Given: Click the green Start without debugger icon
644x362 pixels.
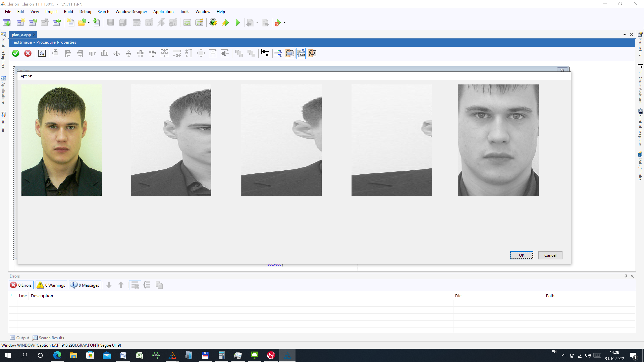Looking at the screenshot, I should (x=237, y=23).
